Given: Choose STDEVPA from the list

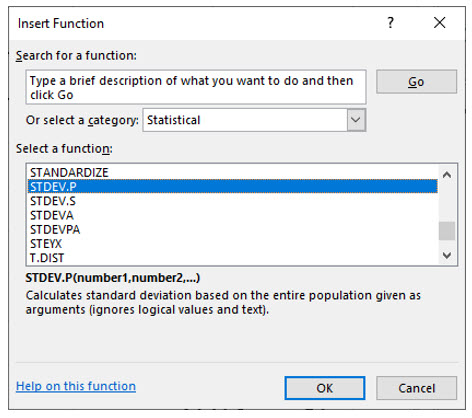Looking at the screenshot, I should pyautogui.click(x=232, y=230).
